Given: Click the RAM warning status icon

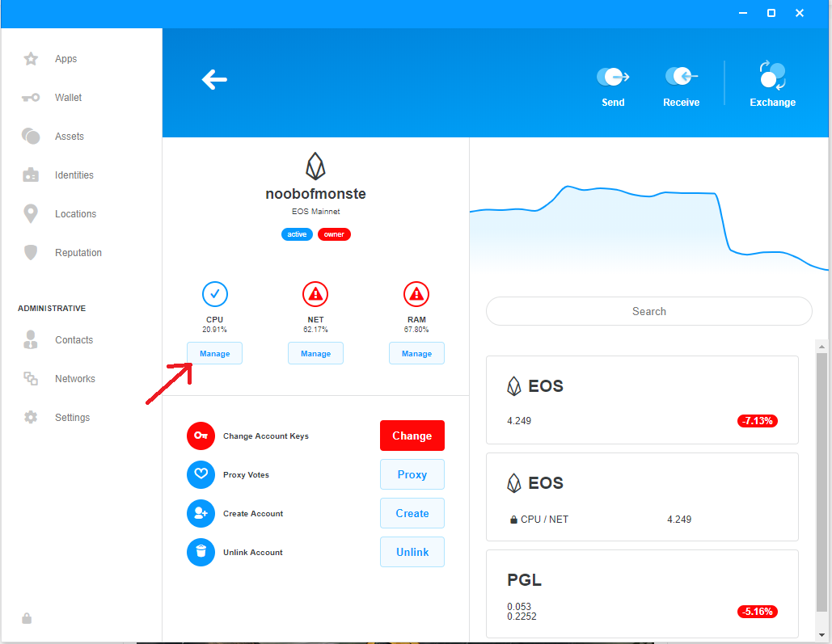Looking at the screenshot, I should [x=416, y=294].
